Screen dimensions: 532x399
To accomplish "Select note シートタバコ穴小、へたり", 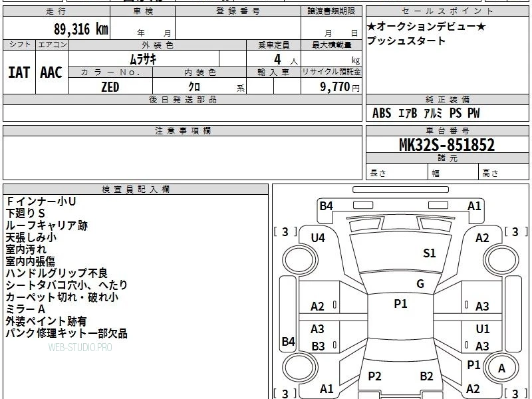I will point(66,285).
